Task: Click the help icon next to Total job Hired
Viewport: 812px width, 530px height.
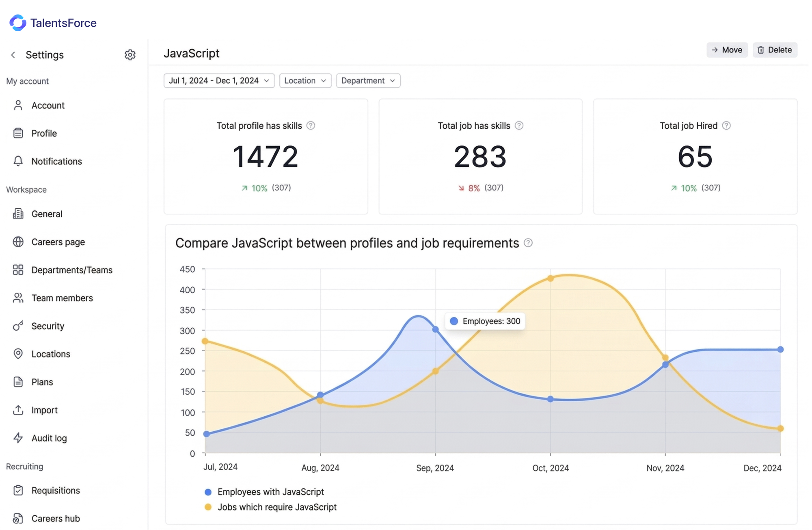Action: [727, 125]
